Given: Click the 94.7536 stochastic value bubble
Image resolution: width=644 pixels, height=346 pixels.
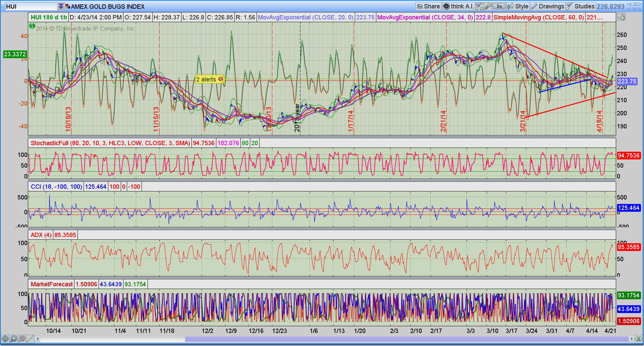Looking at the screenshot, I should pyautogui.click(x=629, y=156).
